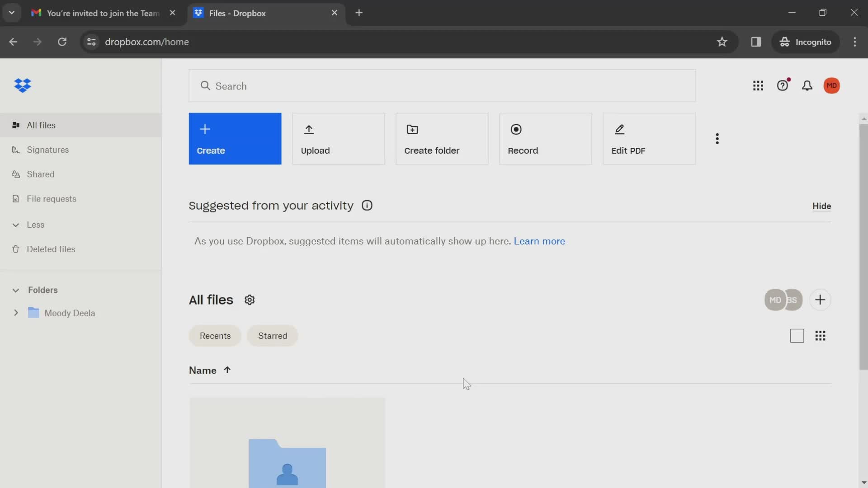The height and width of the screenshot is (488, 868).
Task: Collapse the Folders section chevron
Action: pyautogui.click(x=16, y=290)
